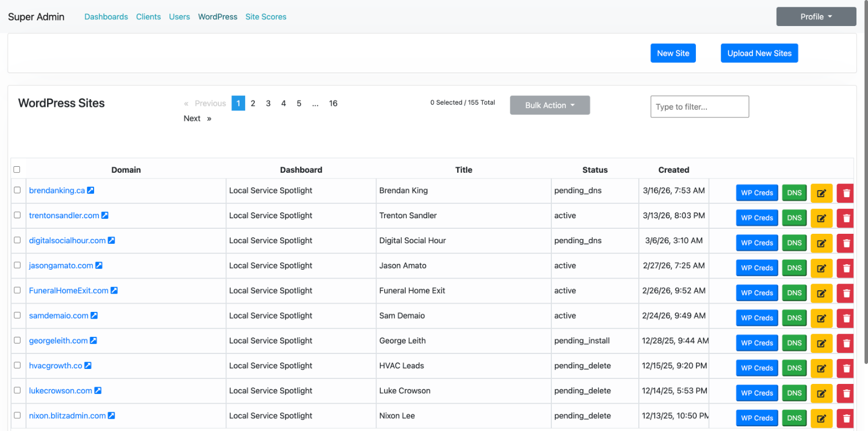The width and height of the screenshot is (868, 431).
Task: Check the samdemaio.com row checkbox
Action: 17,315
